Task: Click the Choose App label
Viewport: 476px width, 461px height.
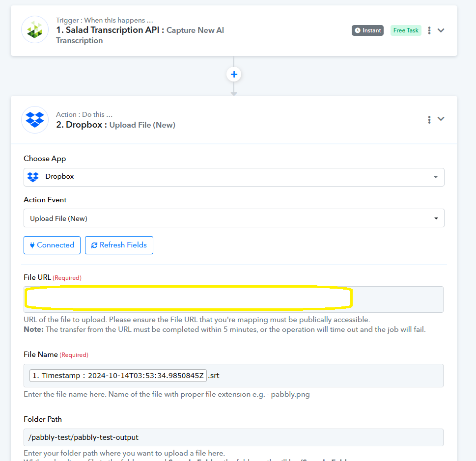Action: 45,159
